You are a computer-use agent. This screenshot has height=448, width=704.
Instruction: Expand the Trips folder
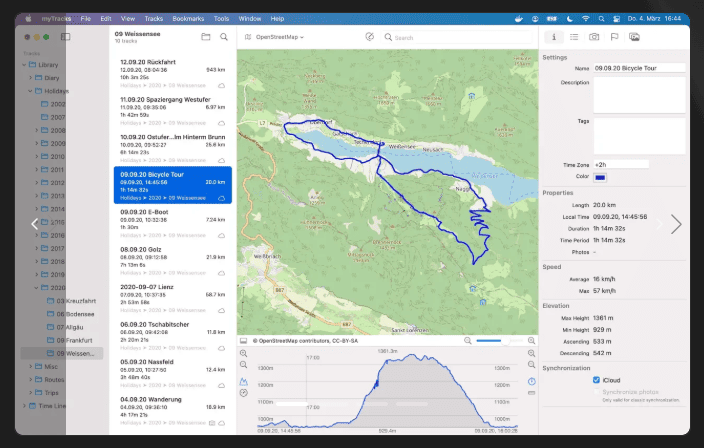click(31, 392)
